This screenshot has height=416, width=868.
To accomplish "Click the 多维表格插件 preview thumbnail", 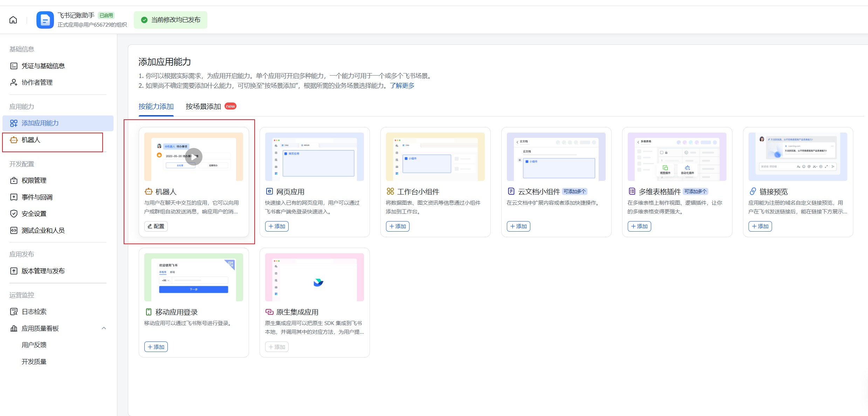I will pos(677,157).
